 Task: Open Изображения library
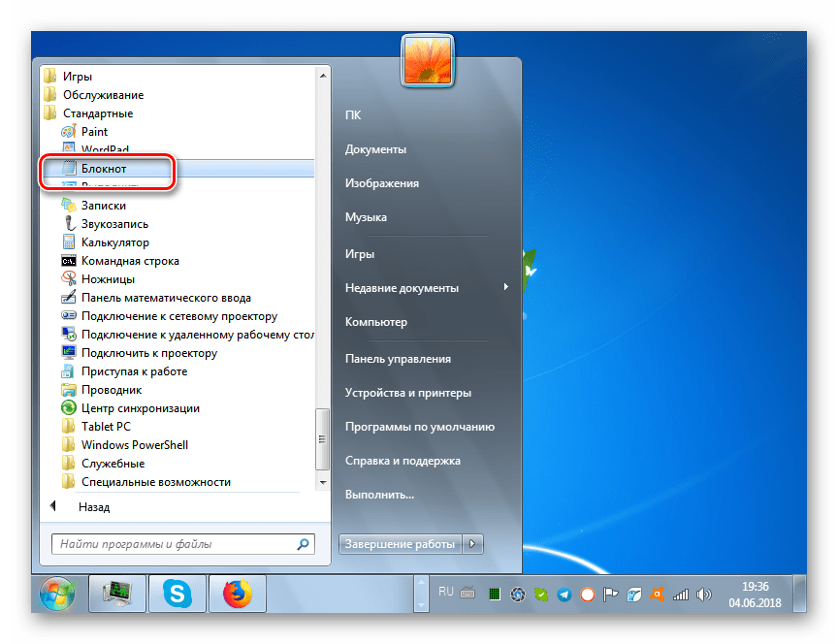coord(381,183)
